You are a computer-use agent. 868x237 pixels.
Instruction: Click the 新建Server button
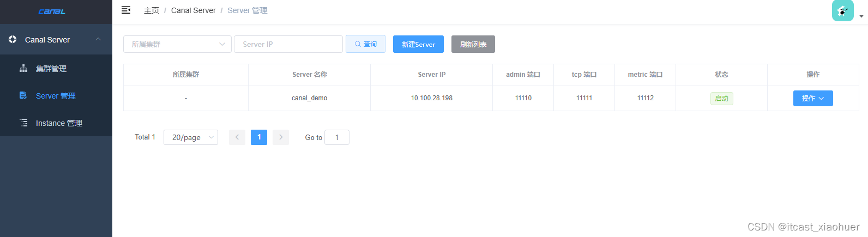(x=418, y=44)
